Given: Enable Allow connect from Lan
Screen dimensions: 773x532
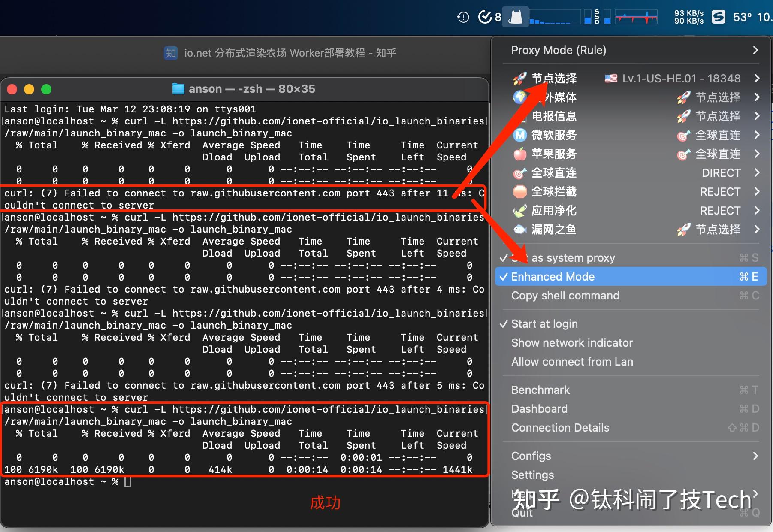Looking at the screenshot, I should point(631,362).
